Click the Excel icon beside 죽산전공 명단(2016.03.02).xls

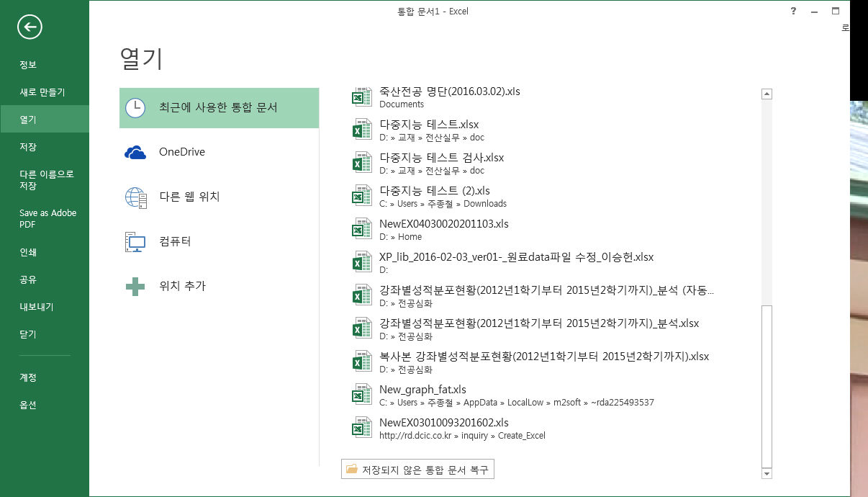click(x=361, y=97)
